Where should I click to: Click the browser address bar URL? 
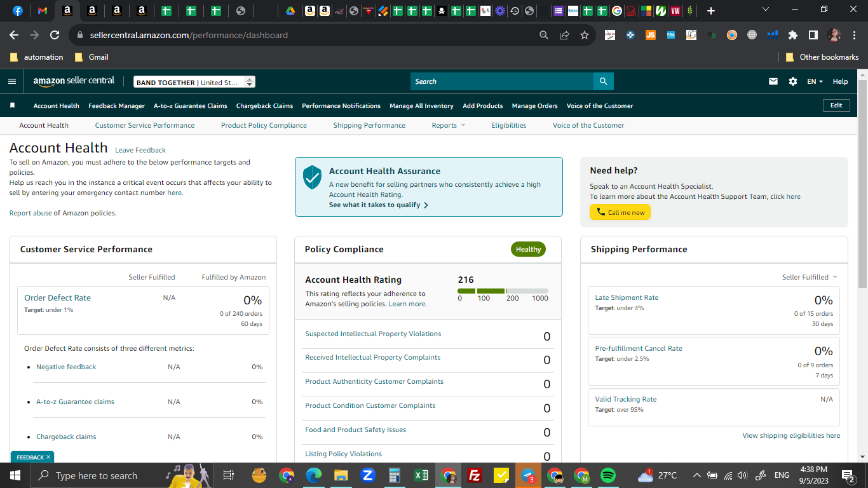click(189, 35)
